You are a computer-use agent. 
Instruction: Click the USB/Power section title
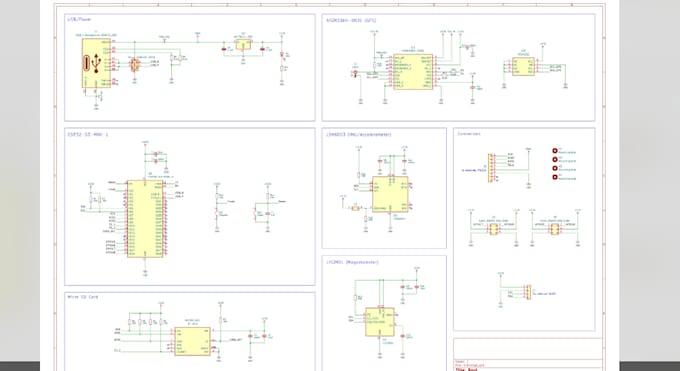point(79,19)
